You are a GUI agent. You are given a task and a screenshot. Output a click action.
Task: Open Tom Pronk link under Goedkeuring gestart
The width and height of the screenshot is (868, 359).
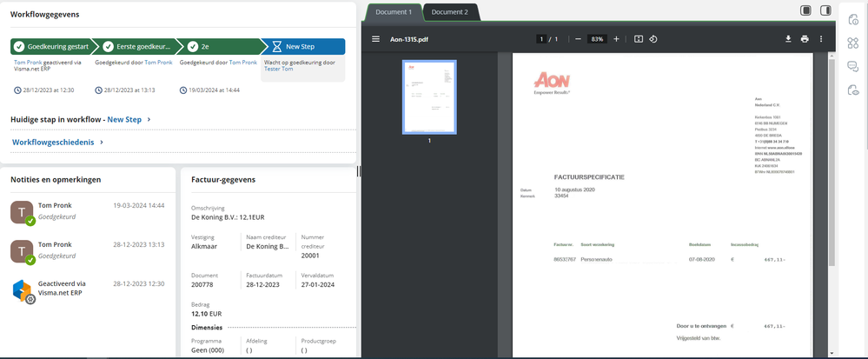pyautogui.click(x=28, y=63)
